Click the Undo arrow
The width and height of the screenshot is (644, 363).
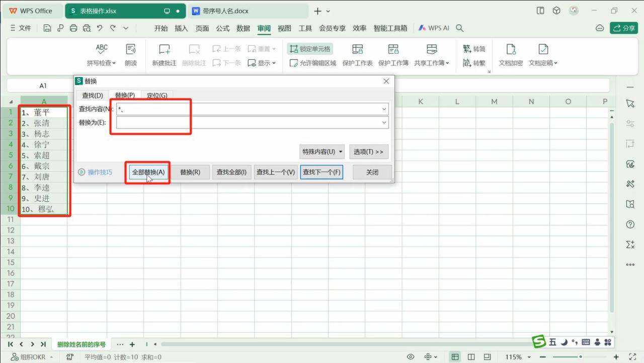[100, 28]
